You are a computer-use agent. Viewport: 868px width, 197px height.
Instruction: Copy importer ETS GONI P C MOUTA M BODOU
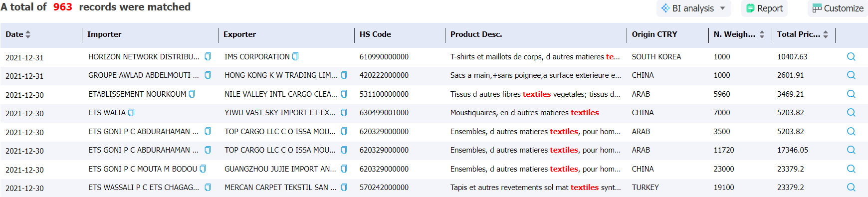click(203, 169)
